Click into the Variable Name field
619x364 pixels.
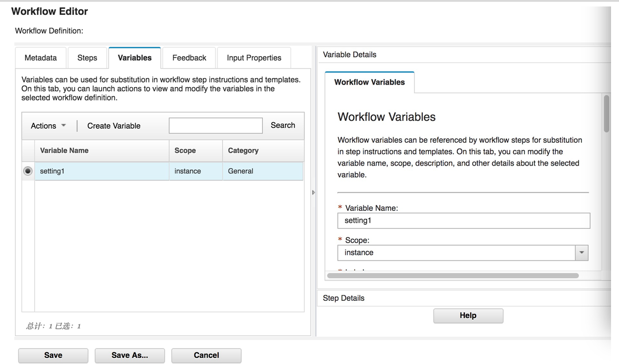click(464, 220)
